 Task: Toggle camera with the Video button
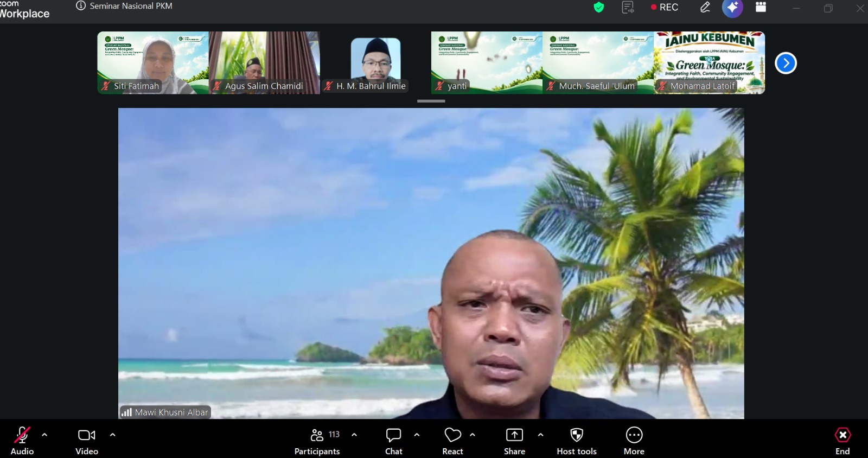point(87,441)
